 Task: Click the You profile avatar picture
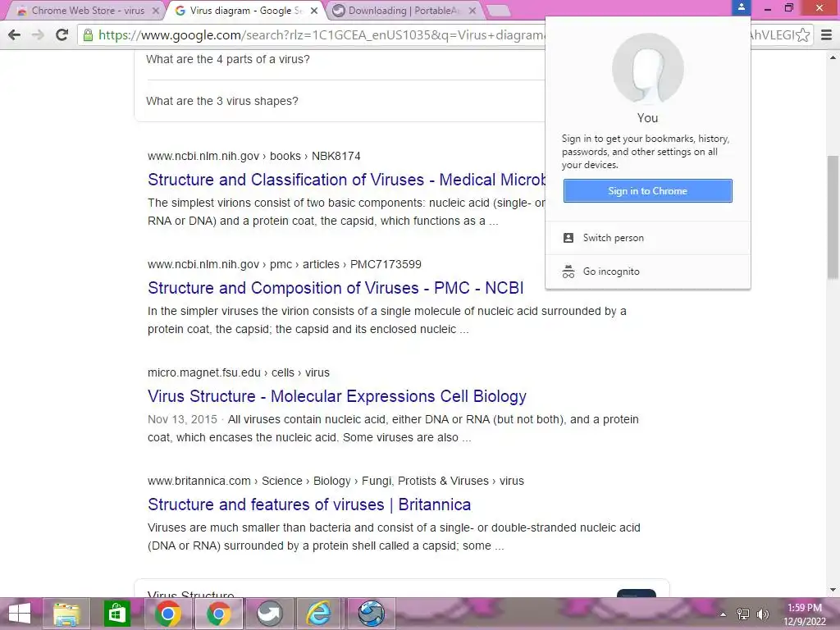(x=648, y=69)
